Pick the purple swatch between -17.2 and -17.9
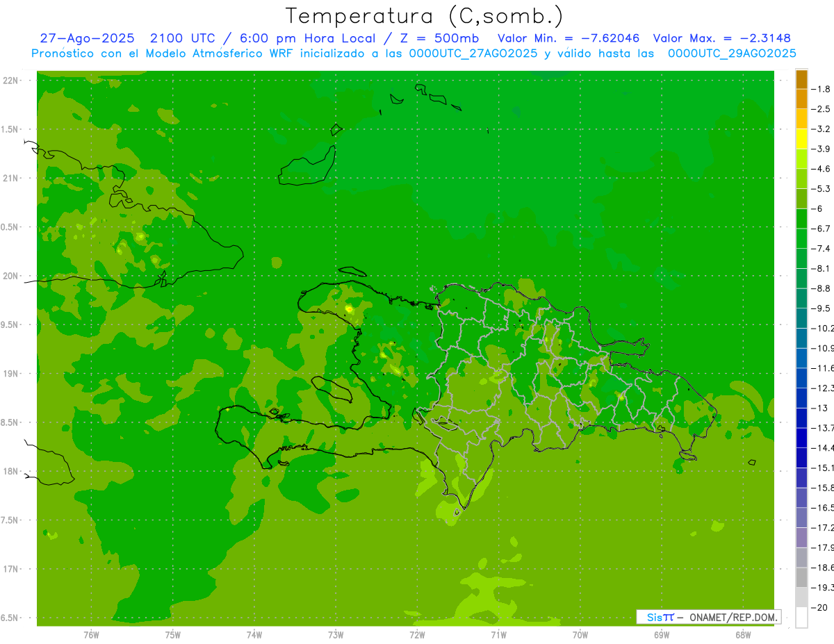The width and height of the screenshot is (834, 644). coord(801,538)
